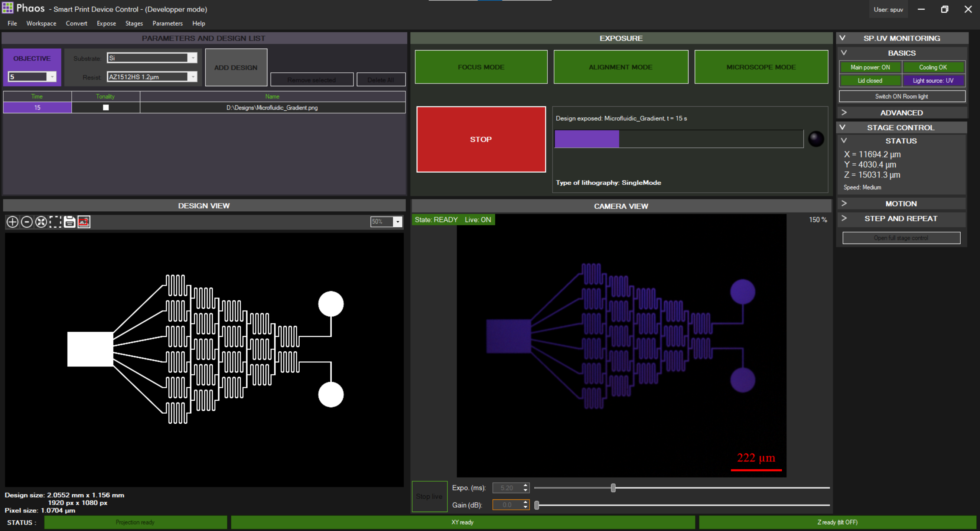Click Open full stage control button
Screen dimensions: 980x531
tap(901, 238)
